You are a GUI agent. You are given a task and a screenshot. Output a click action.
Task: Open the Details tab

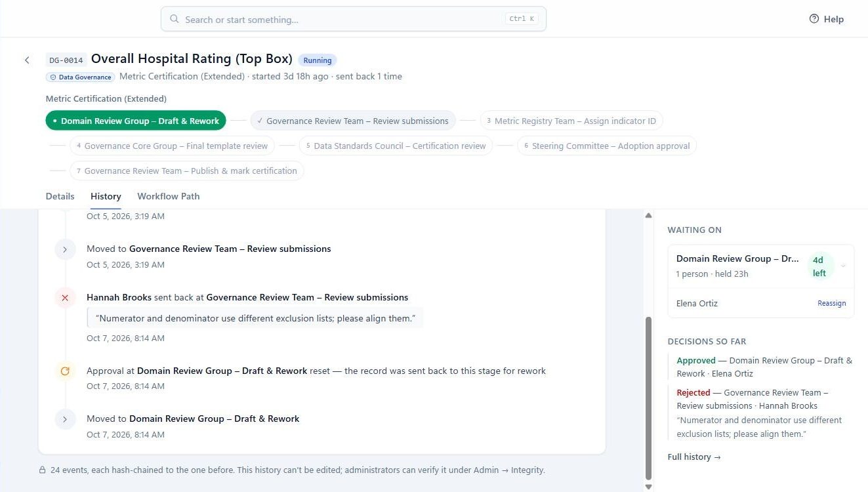point(60,196)
